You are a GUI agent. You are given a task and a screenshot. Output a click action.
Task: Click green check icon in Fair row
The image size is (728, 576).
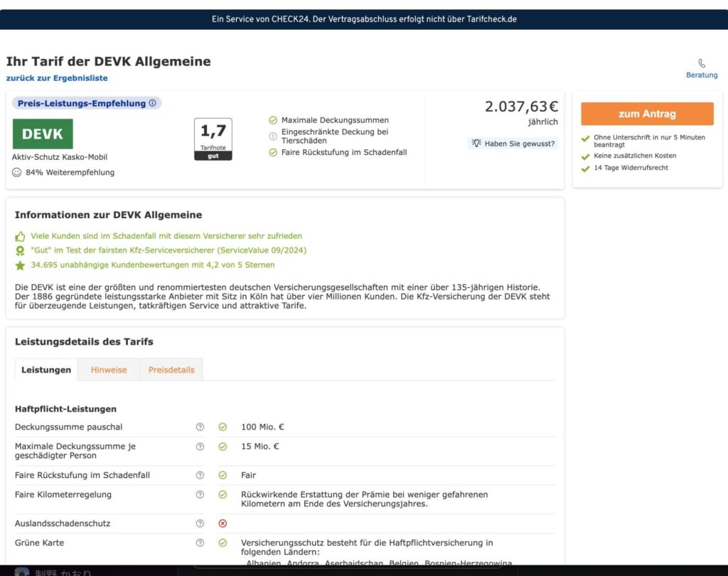223,475
